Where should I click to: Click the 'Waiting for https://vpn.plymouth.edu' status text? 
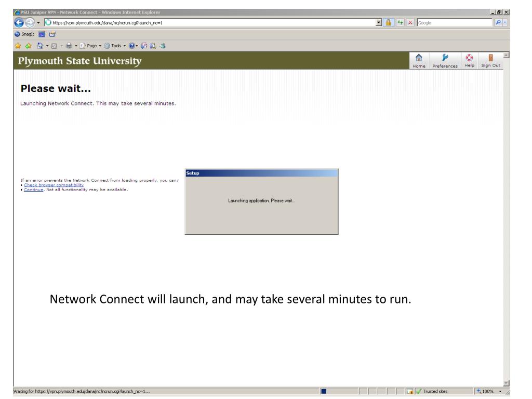(x=82, y=391)
